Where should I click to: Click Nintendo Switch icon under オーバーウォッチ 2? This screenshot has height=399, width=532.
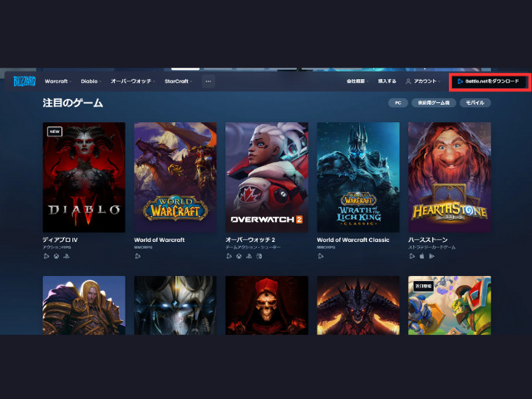point(259,256)
